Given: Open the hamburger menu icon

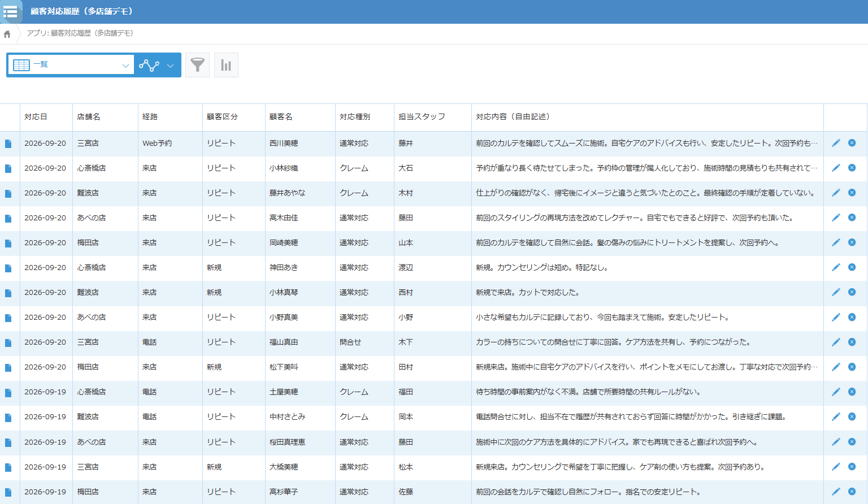Looking at the screenshot, I should coord(10,11).
